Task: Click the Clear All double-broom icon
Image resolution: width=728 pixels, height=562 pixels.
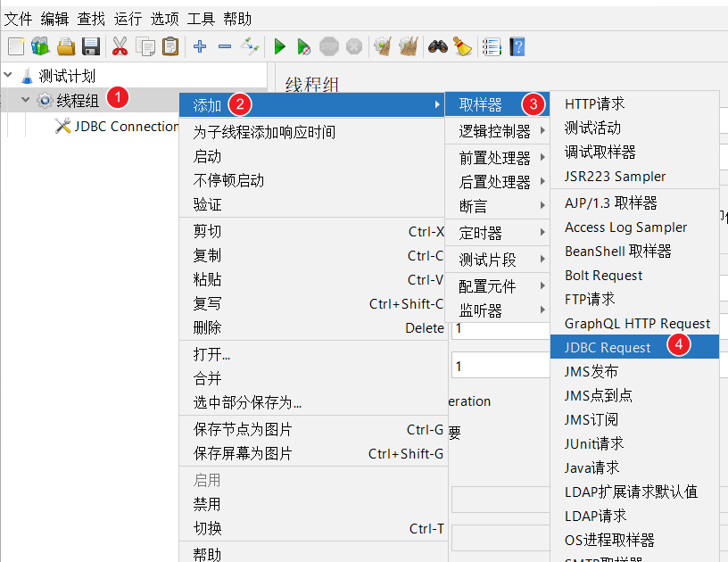Action: click(x=409, y=46)
